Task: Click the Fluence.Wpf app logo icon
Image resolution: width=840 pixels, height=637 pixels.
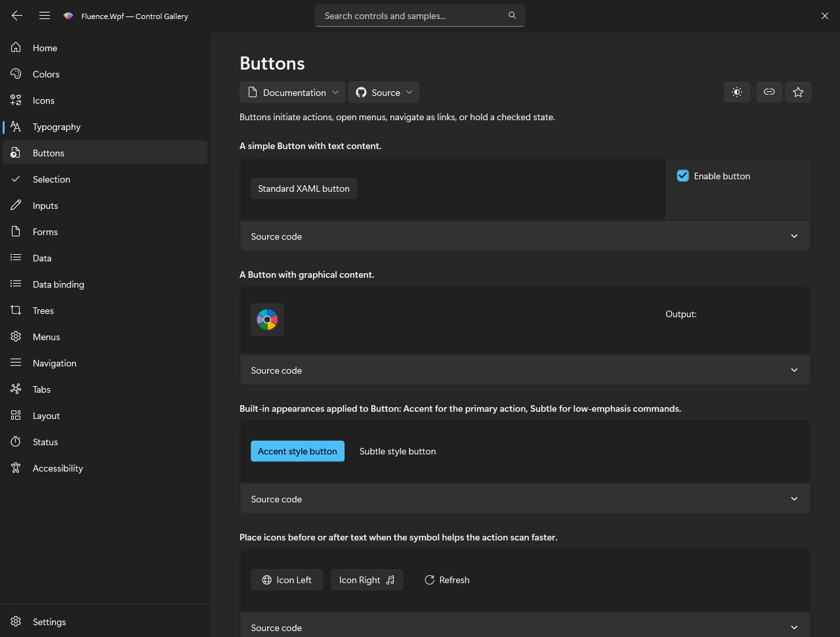Action: pyautogui.click(x=68, y=16)
